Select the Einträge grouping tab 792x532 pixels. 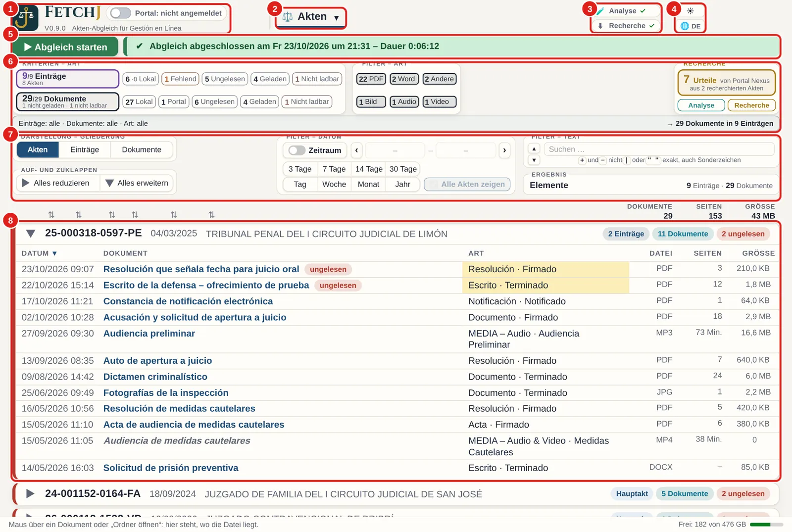pos(85,149)
